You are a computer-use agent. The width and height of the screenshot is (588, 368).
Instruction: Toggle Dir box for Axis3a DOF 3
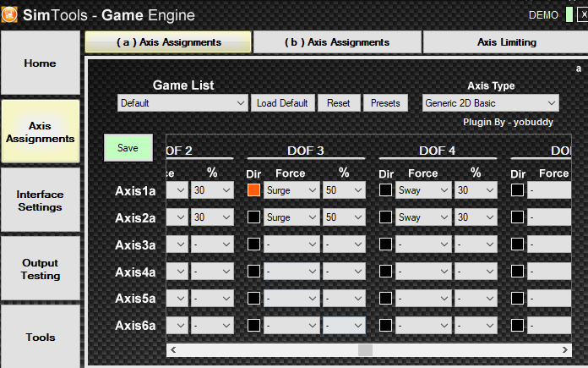pyautogui.click(x=254, y=244)
